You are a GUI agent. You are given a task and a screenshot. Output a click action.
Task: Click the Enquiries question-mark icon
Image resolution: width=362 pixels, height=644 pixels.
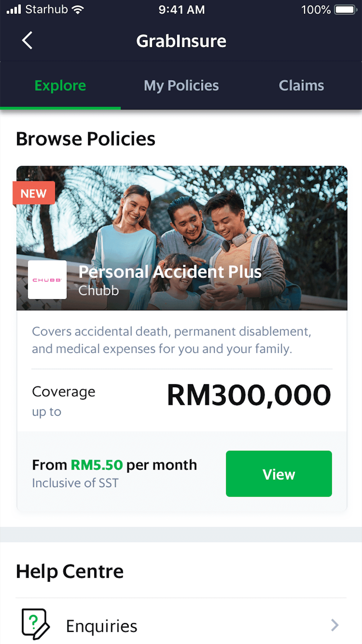35,624
